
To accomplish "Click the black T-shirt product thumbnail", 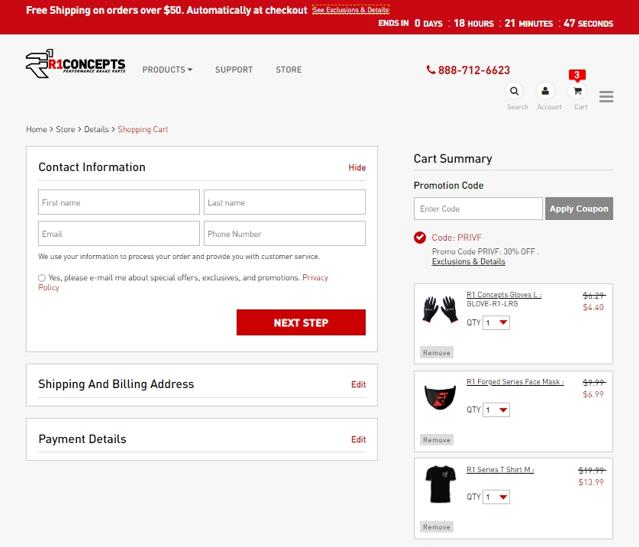I will tap(440, 484).
